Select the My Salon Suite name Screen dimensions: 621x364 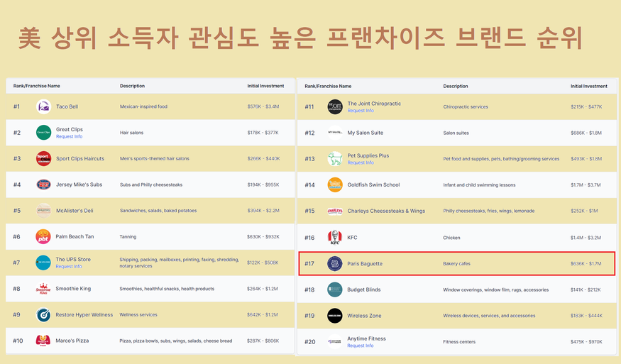366,133
